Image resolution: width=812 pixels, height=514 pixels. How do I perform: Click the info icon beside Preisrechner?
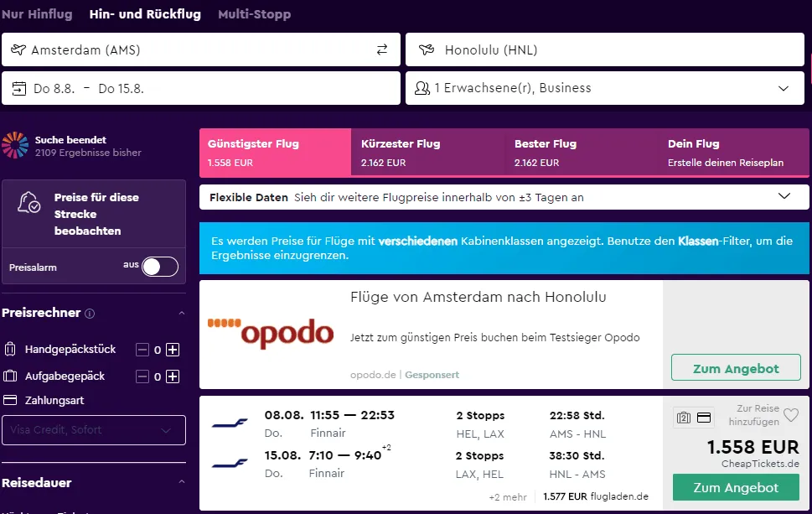click(x=90, y=314)
